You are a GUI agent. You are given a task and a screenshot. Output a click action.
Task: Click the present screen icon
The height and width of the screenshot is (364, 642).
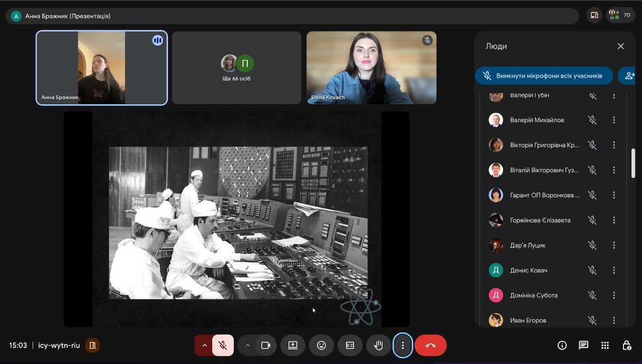[293, 345]
